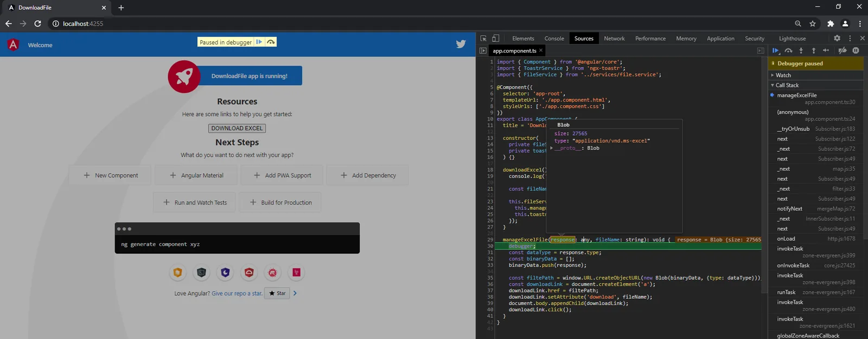Click the purple Augury moon icon
This screenshot has height=339, width=868.
coord(225,272)
